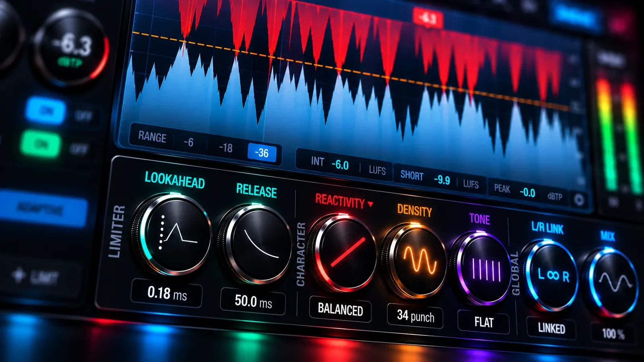Click the L/R Link knob
This screenshot has width=644, height=362.
pyautogui.click(x=549, y=276)
